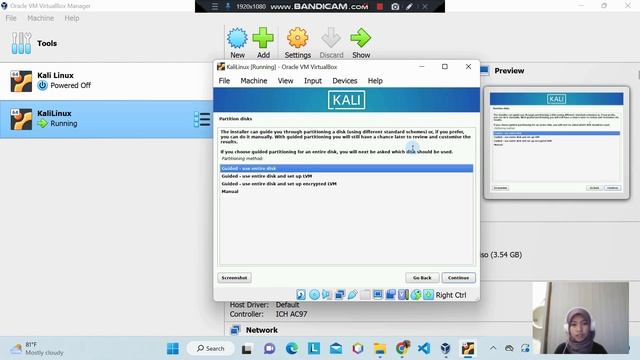
Task: Click hard disk activity status icon
Action: pos(301,295)
